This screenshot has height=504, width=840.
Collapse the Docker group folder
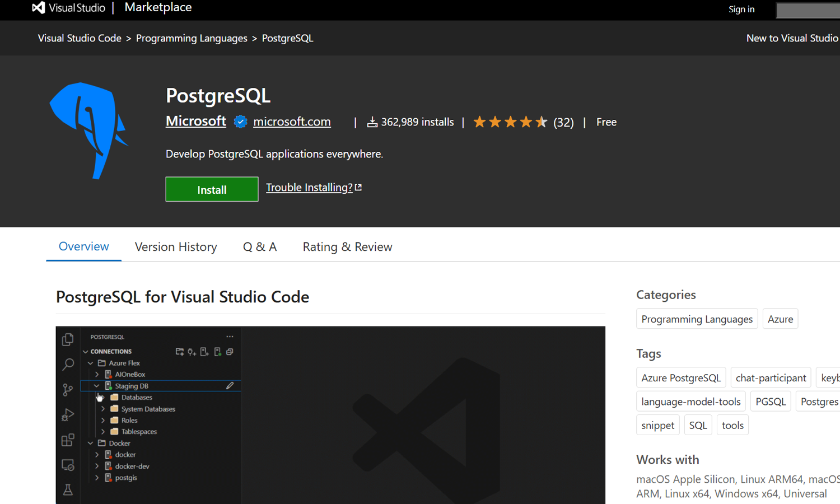[x=91, y=444]
